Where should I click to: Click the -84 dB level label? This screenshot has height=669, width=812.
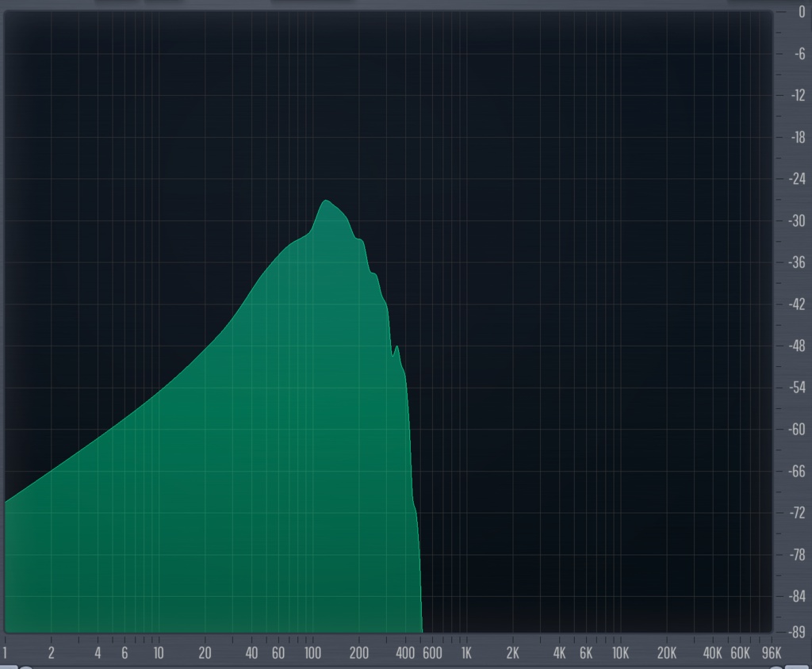(798, 597)
